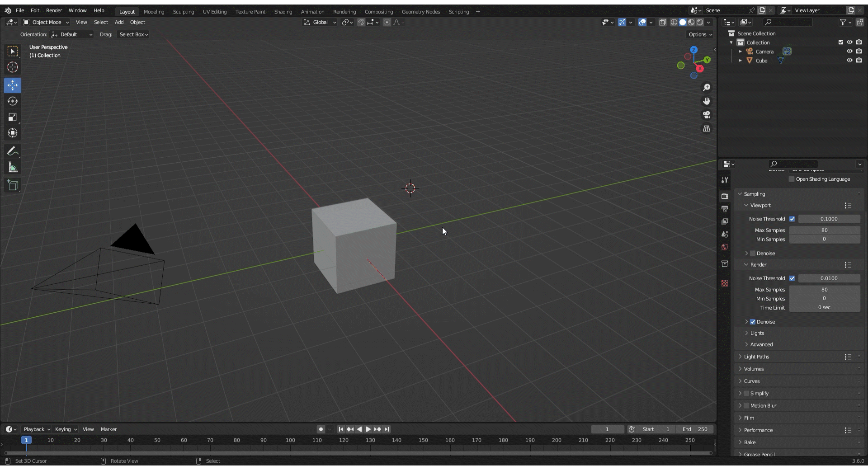This screenshot has width=868, height=470.
Task: Select the Rotate tool in toolbar
Action: 13,101
